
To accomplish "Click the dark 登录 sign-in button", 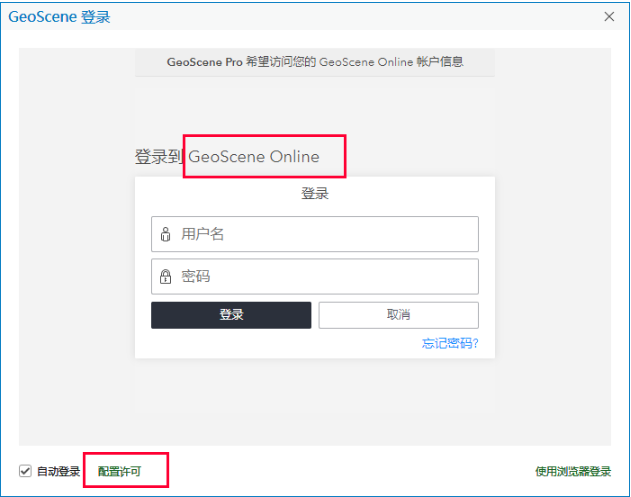I will click(x=231, y=315).
